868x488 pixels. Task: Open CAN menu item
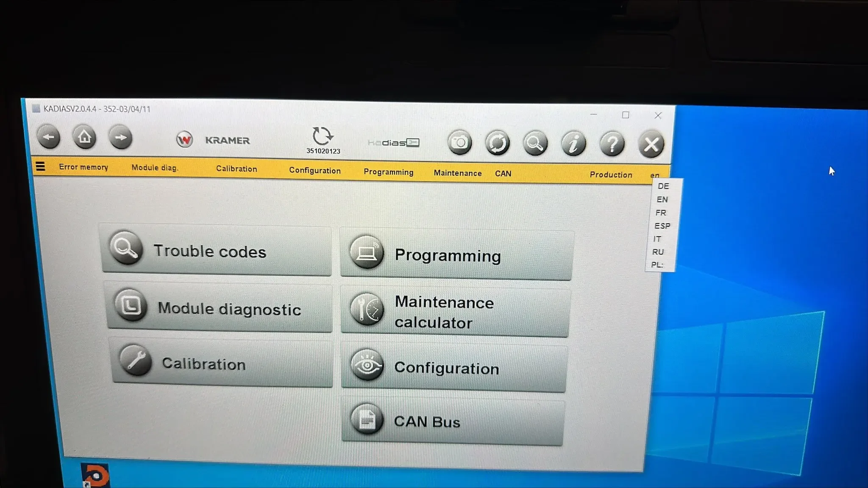503,174
